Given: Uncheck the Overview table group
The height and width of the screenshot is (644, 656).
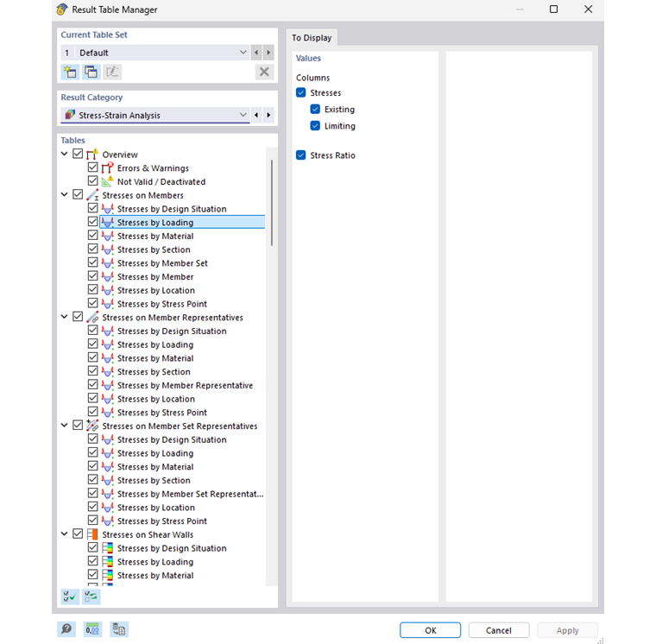Looking at the screenshot, I should 78,154.
